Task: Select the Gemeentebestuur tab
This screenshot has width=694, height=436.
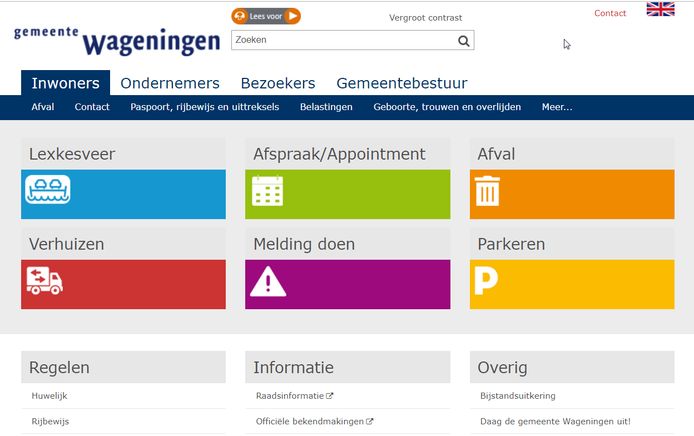Action: click(x=401, y=83)
